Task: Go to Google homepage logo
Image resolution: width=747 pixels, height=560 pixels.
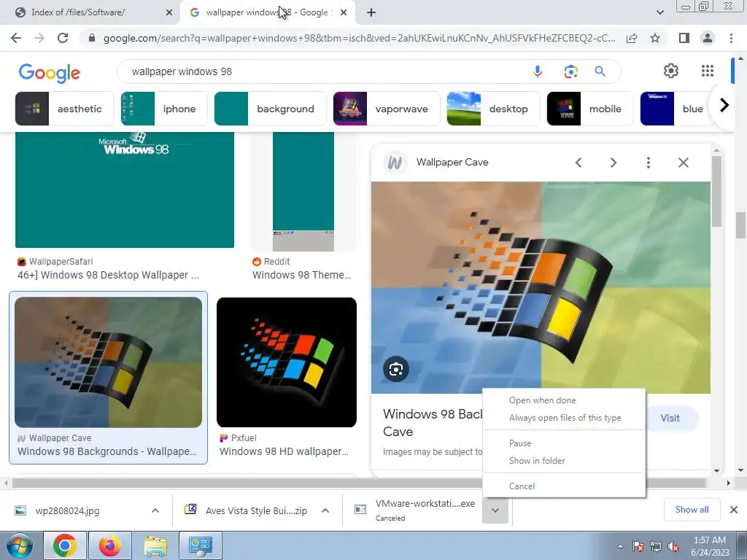Action: click(x=49, y=73)
